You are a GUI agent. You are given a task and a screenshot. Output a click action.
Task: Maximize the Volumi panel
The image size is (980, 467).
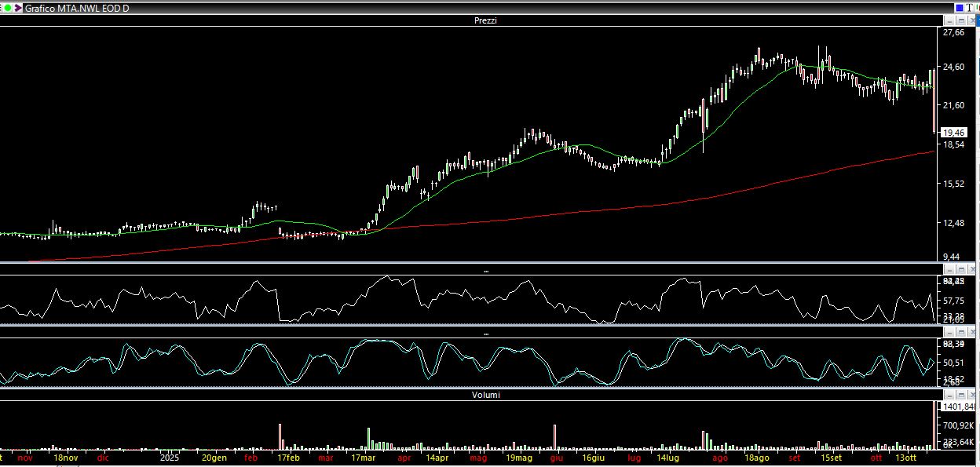pos(962,395)
